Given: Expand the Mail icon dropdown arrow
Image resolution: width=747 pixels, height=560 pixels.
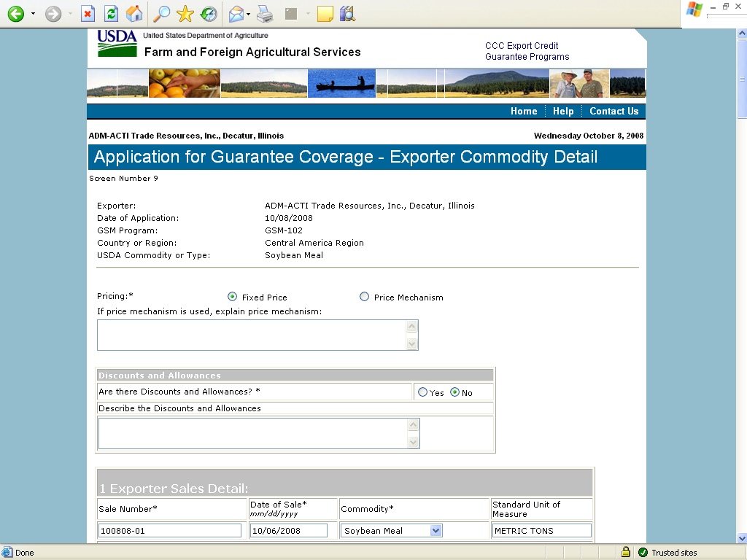Looking at the screenshot, I should (x=248, y=15).
